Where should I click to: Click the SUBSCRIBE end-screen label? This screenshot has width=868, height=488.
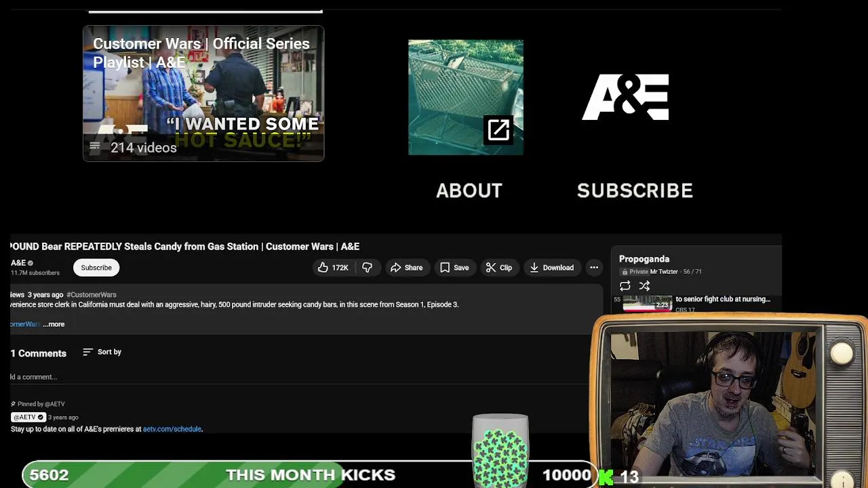click(635, 190)
